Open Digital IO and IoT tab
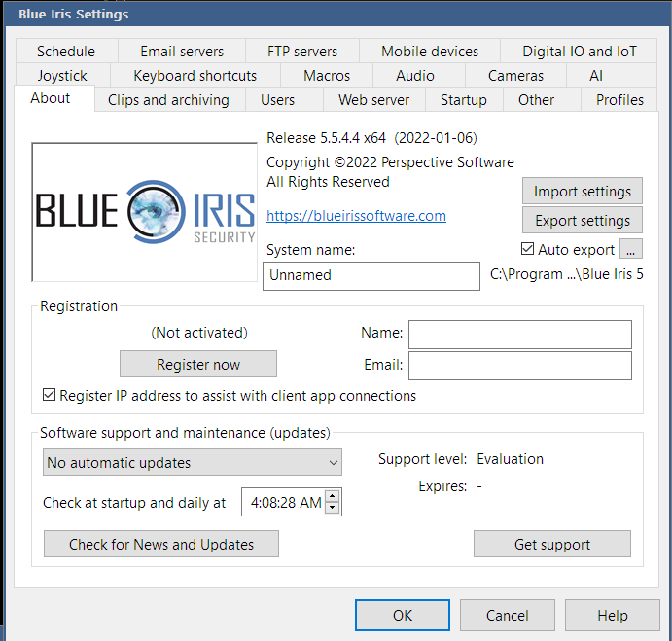 coord(579,51)
